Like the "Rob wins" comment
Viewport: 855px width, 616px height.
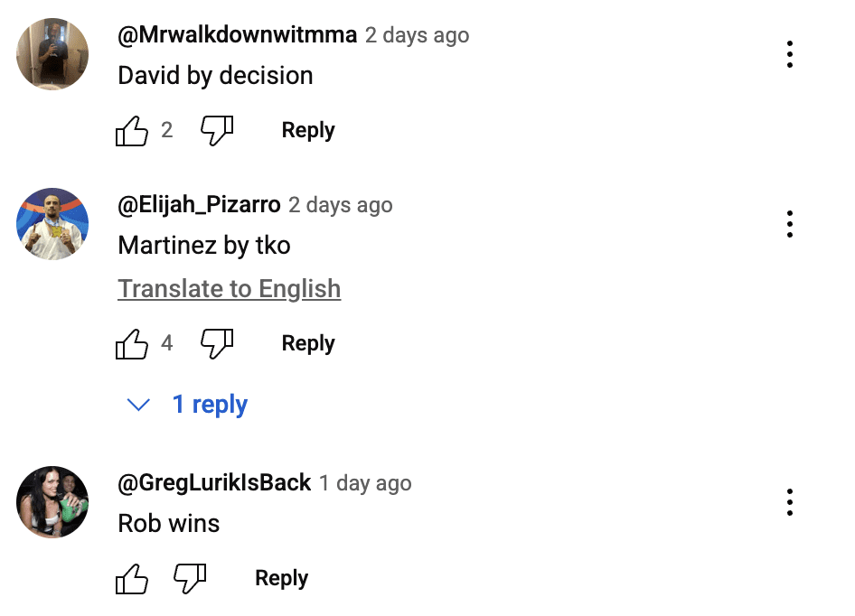(x=132, y=579)
